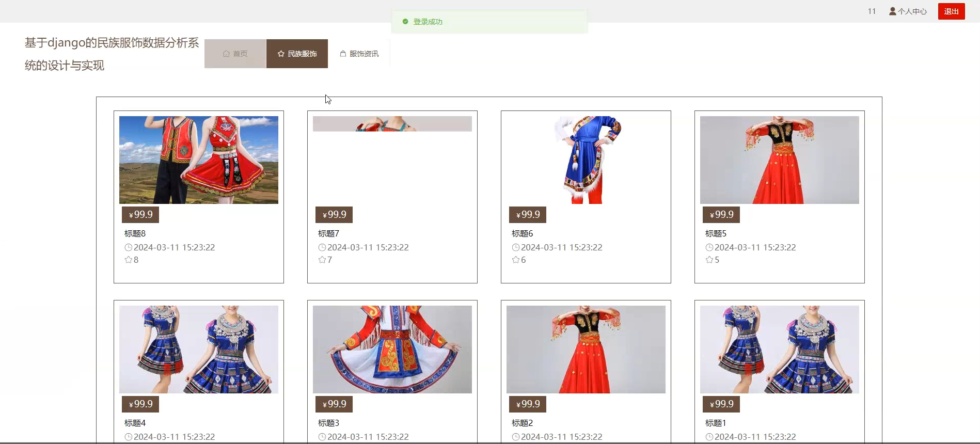Click the ¥99.9 price tag of 标题5
The width and height of the screenshot is (980, 444).
click(x=721, y=215)
